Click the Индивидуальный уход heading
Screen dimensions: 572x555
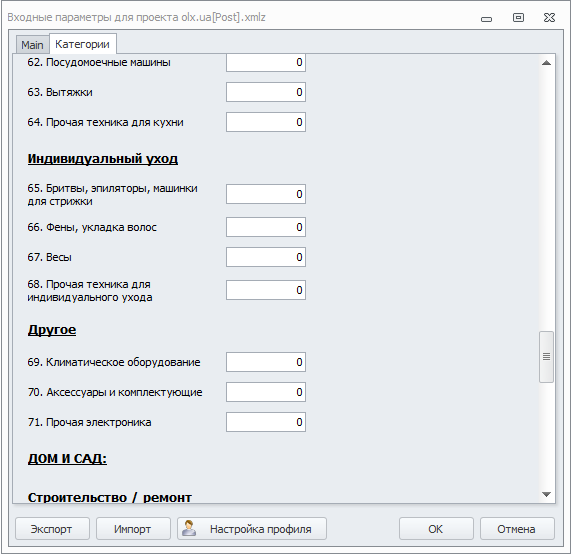tap(103, 159)
